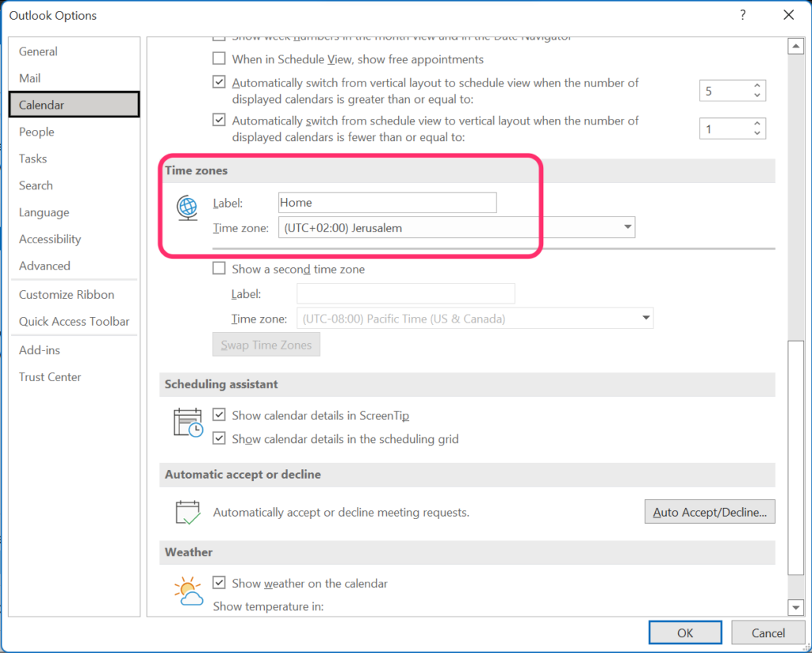Open the Jerusalem time zone dropdown
This screenshot has width=812, height=653.
(x=627, y=227)
